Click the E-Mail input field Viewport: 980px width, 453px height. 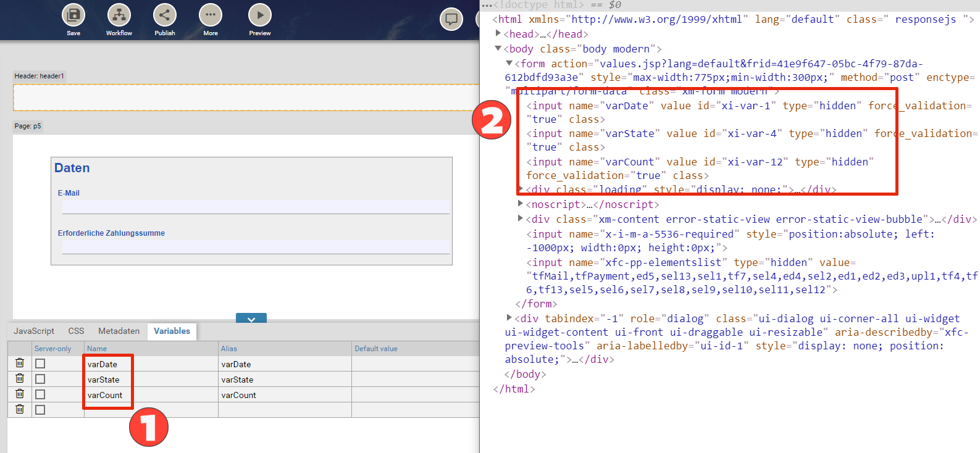pyautogui.click(x=256, y=207)
